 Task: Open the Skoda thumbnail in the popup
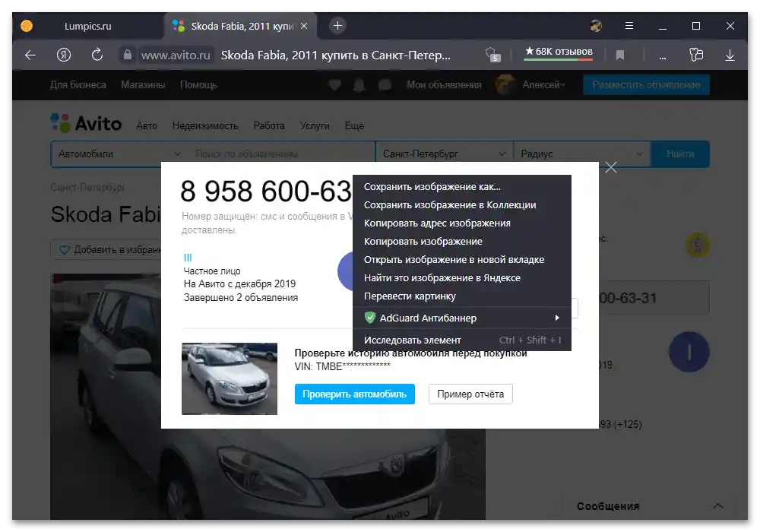(x=230, y=379)
